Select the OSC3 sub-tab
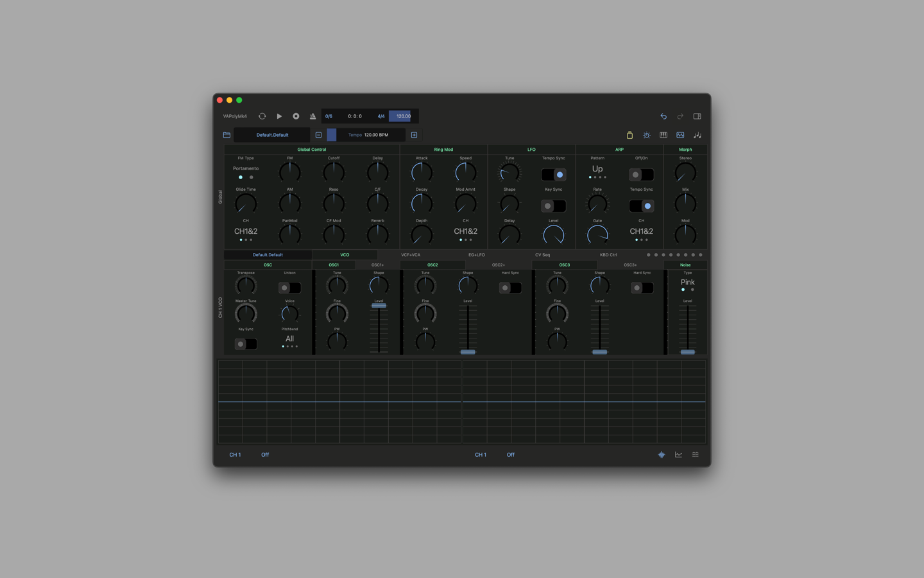 coord(564,265)
